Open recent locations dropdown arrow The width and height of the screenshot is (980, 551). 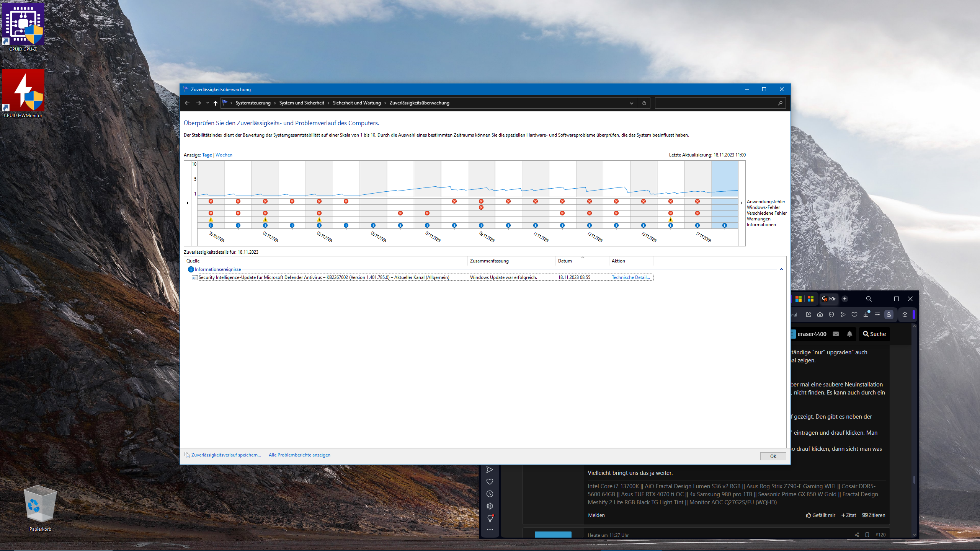pyautogui.click(x=207, y=103)
